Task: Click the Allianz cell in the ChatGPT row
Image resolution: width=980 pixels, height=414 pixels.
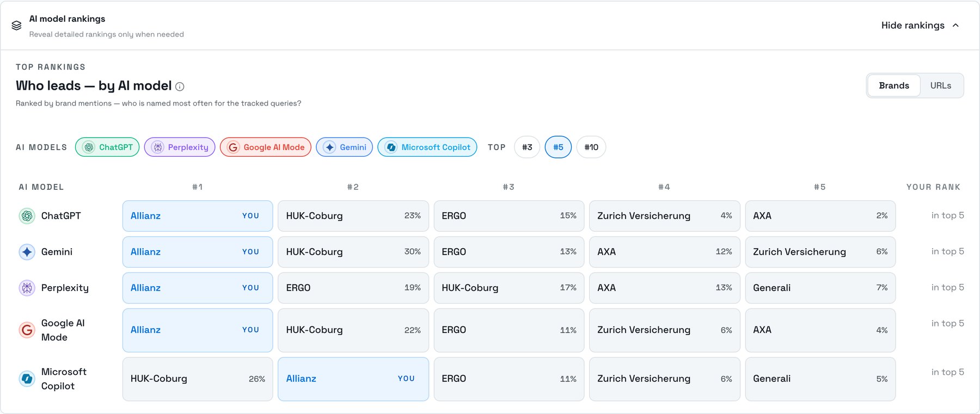Action: (x=198, y=216)
